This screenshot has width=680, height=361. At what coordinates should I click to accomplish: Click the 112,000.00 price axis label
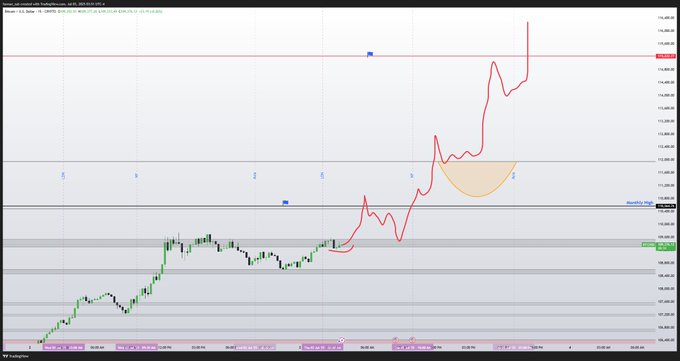coord(666,159)
